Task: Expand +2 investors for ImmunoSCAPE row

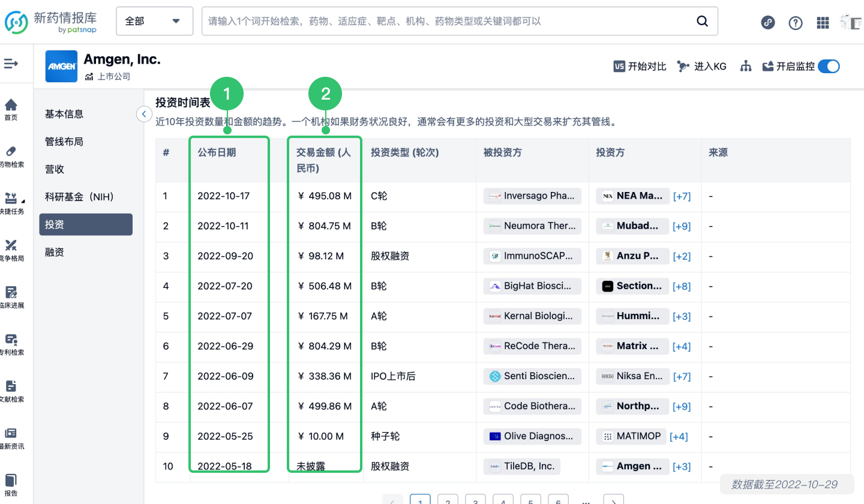Action: (x=682, y=256)
